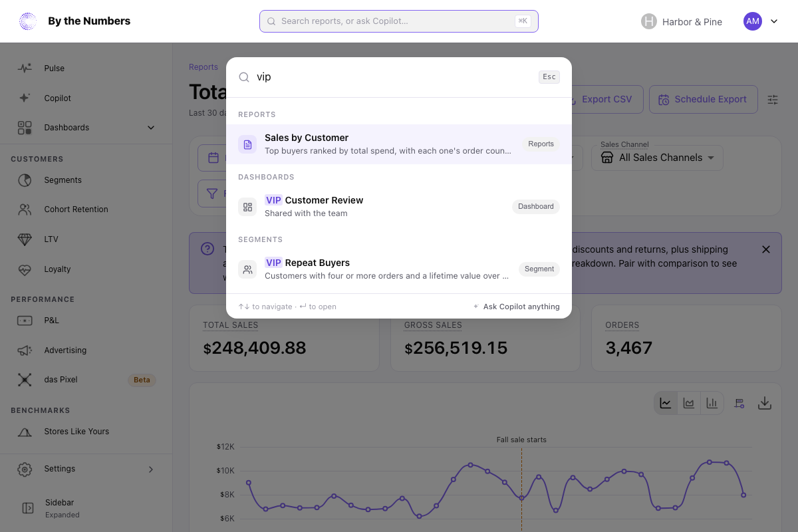This screenshot has height=532, width=798.
Task: Click the Orders 3,467 card
Action: pyautogui.click(x=686, y=338)
